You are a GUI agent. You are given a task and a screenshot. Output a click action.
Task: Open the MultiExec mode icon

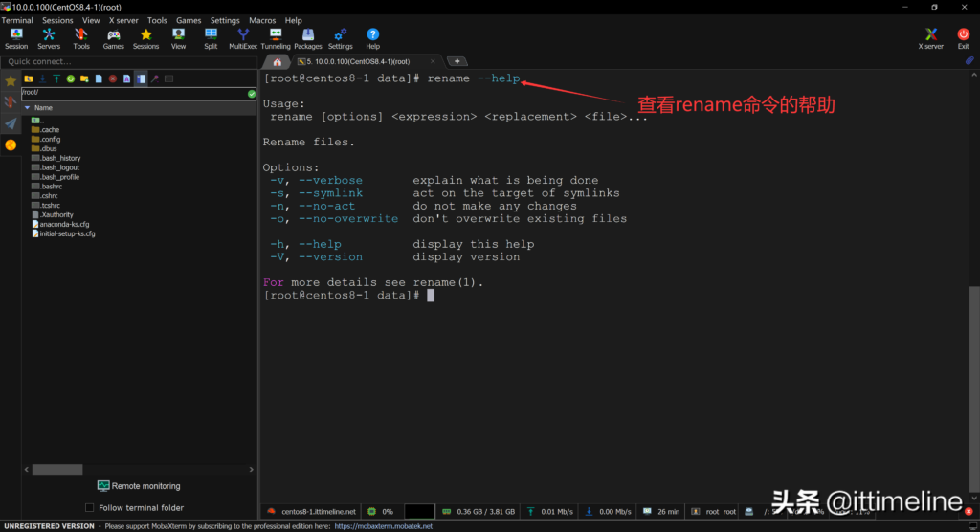pos(243,38)
